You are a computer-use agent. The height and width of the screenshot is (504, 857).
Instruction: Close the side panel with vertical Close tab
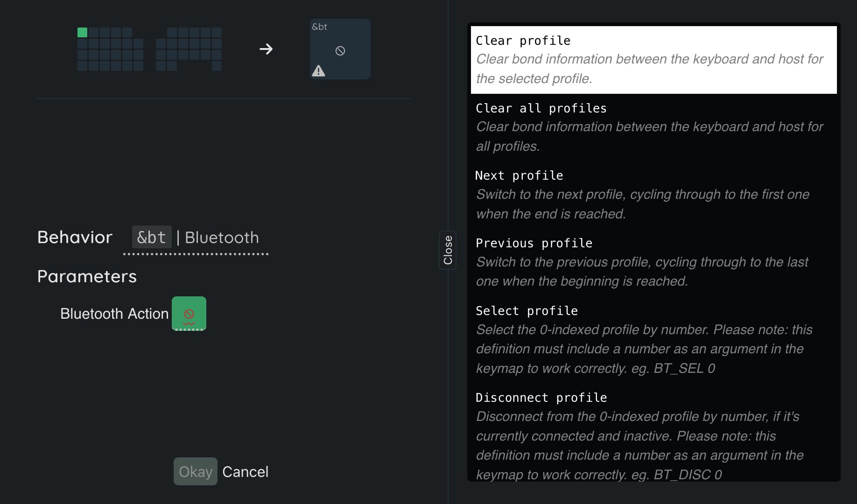(448, 250)
